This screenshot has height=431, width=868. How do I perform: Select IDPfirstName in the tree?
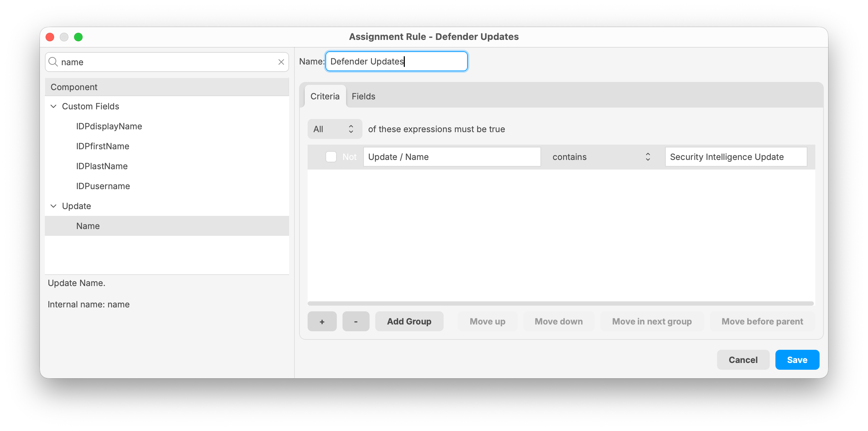tap(167, 146)
